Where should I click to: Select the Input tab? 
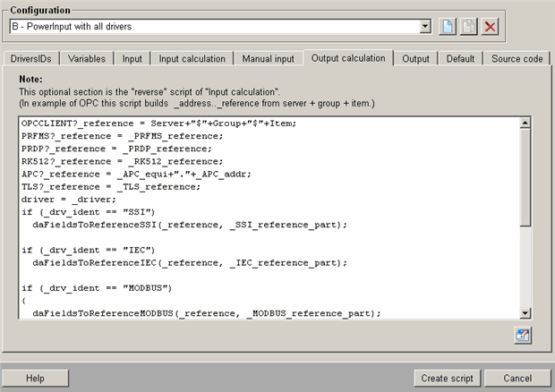(x=132, y=59)
